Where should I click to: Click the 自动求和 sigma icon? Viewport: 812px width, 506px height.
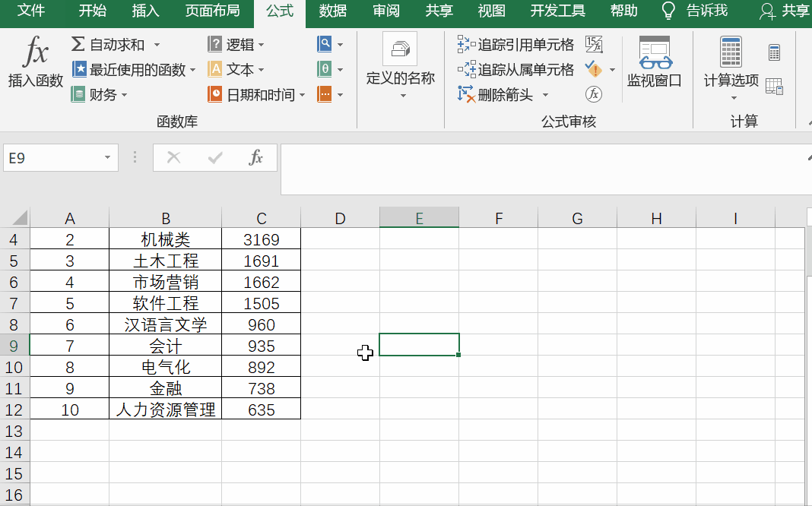78,45
